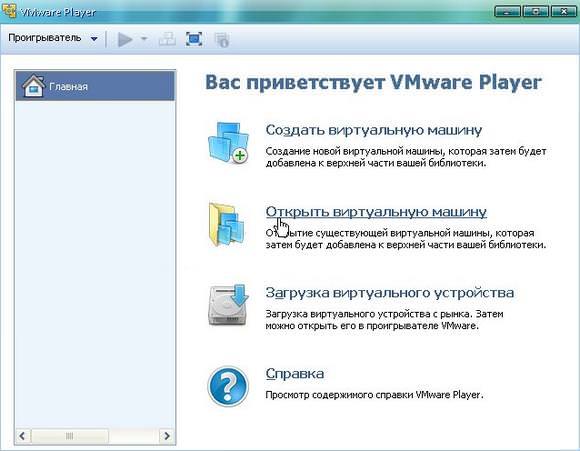Enter full screen mode from the toolbar
The image size is (580, 451).
[x=194, y=39]
